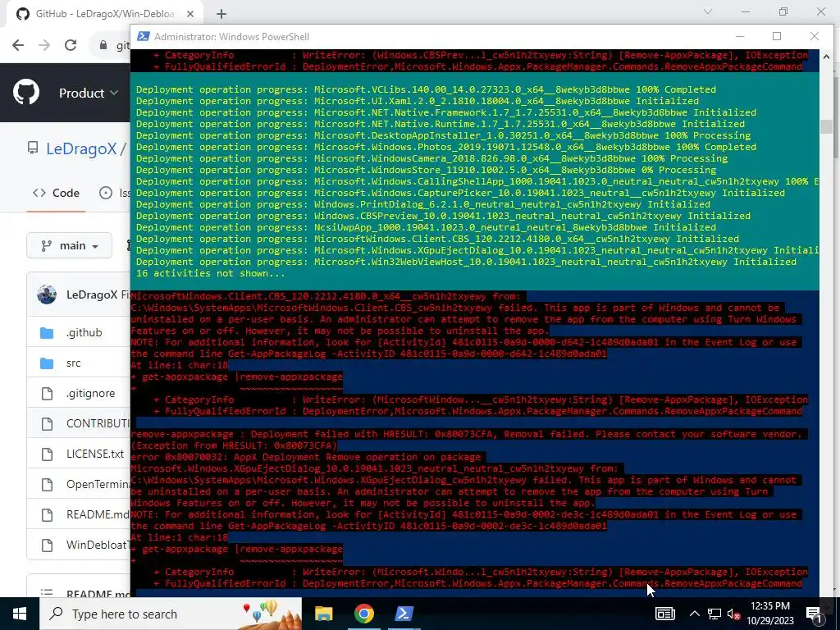
Task: Open the WinDebloatTools file entry
Action: tap(98, 545)
